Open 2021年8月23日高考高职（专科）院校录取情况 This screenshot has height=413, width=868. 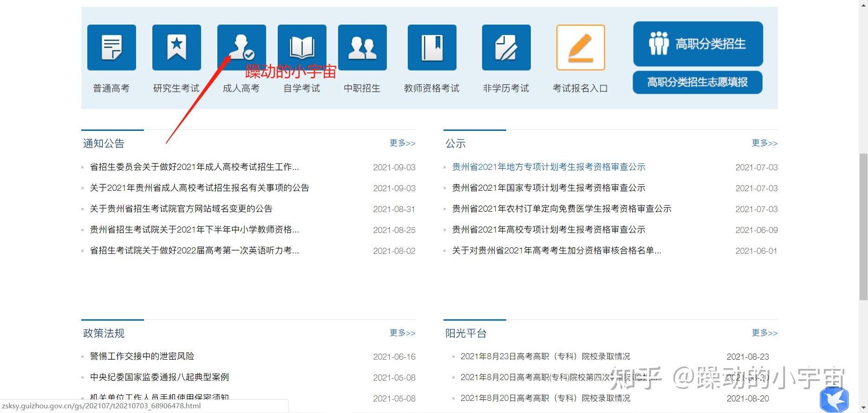545,356
